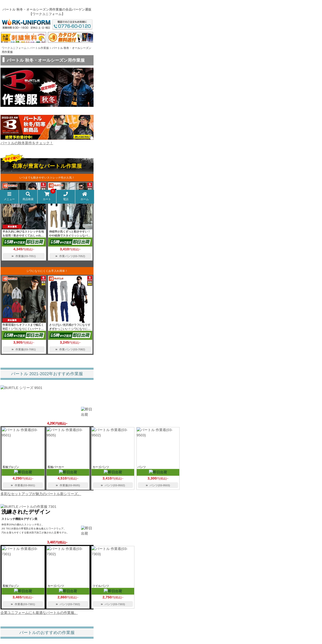Open BURTLE シリーズ 9501 image
The width and height of the screenshot is (322, 644).
[x=21, y=388]
